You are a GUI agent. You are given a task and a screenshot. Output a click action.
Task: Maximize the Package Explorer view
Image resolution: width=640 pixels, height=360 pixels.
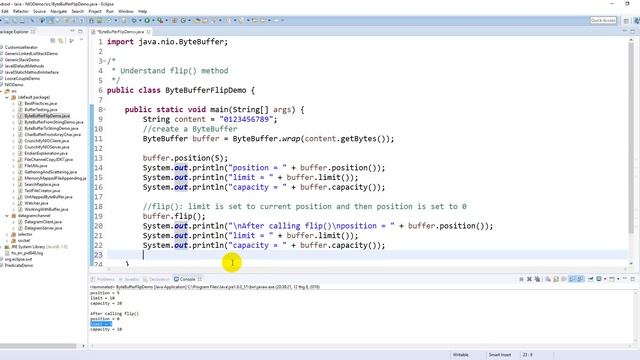[x=80, y=31]
